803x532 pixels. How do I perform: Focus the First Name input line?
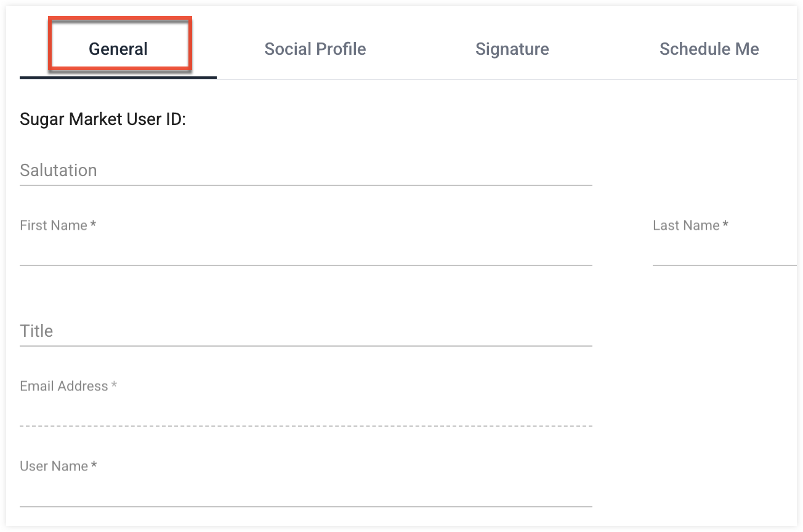tap(306, 252)
